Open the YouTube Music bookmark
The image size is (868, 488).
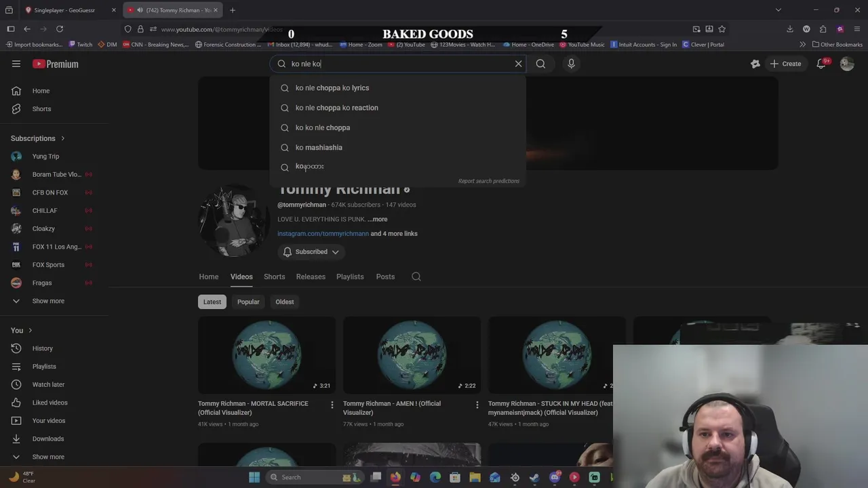[582, 45]
